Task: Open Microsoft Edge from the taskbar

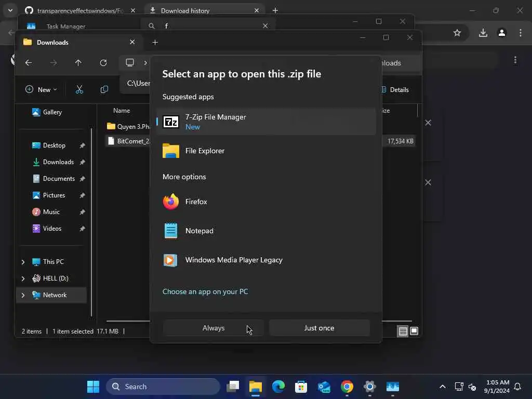Action: (x=278, y=387)
